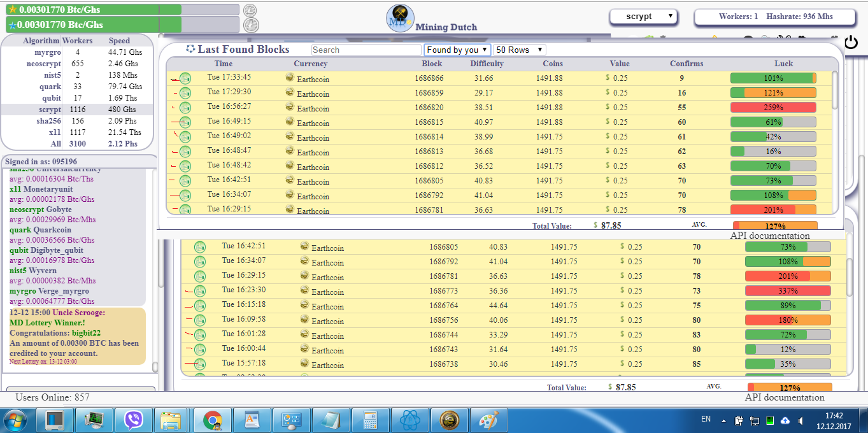Screen dimensions: 868x433
Task: Click the green block icon in the 16:56:27 row
Action: pos(185,108)
